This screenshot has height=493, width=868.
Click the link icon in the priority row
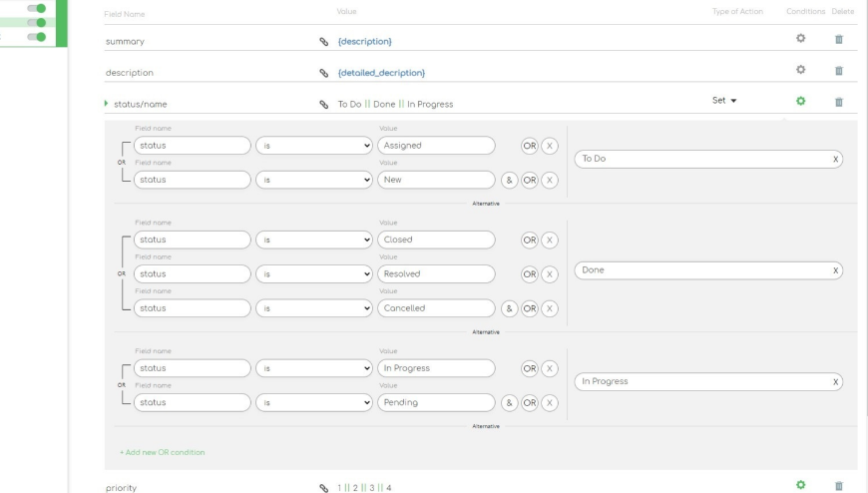pyautogui.click(x=322, y=488)
